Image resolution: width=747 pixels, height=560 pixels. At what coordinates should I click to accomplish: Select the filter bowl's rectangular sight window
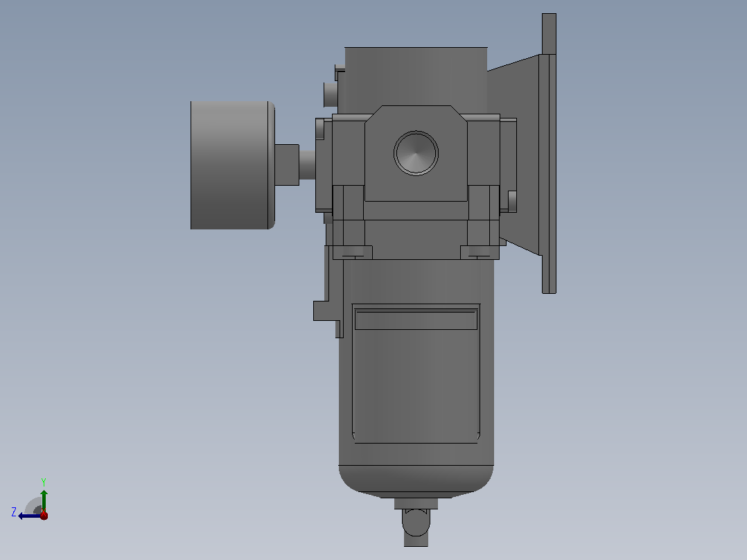coord(416,374)
